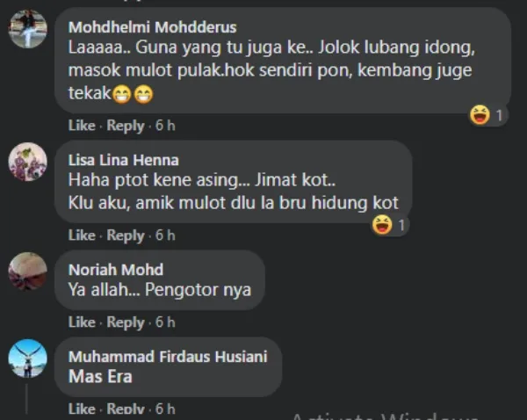Open Lisa Lina Henna name link

[123, 160]
